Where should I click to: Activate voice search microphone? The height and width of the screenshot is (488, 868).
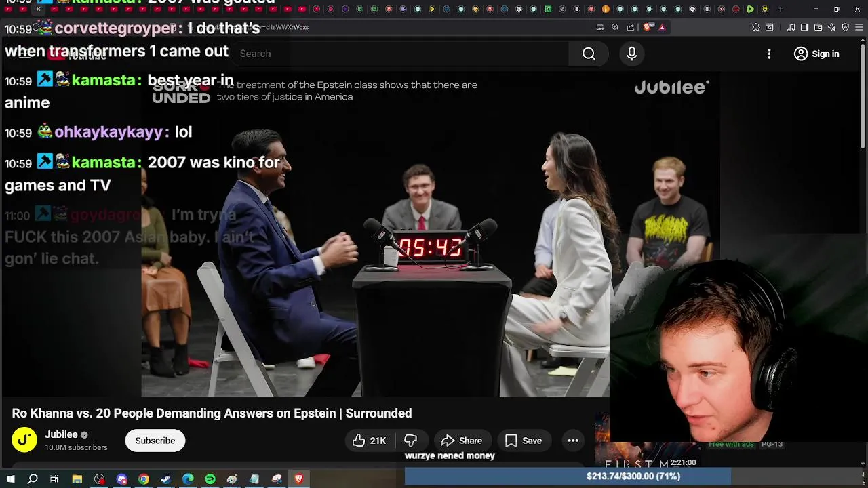[x=632, y=54]
